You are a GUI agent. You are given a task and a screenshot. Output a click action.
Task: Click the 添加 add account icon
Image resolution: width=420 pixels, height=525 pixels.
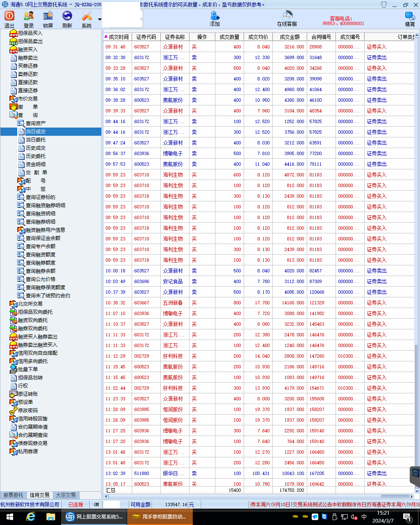(215, 19)
